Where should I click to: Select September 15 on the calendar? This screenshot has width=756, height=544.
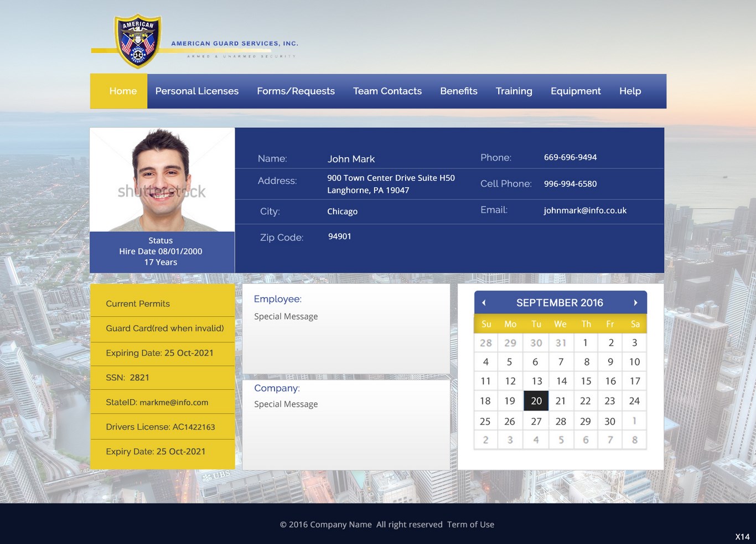(x=586, y=381)
